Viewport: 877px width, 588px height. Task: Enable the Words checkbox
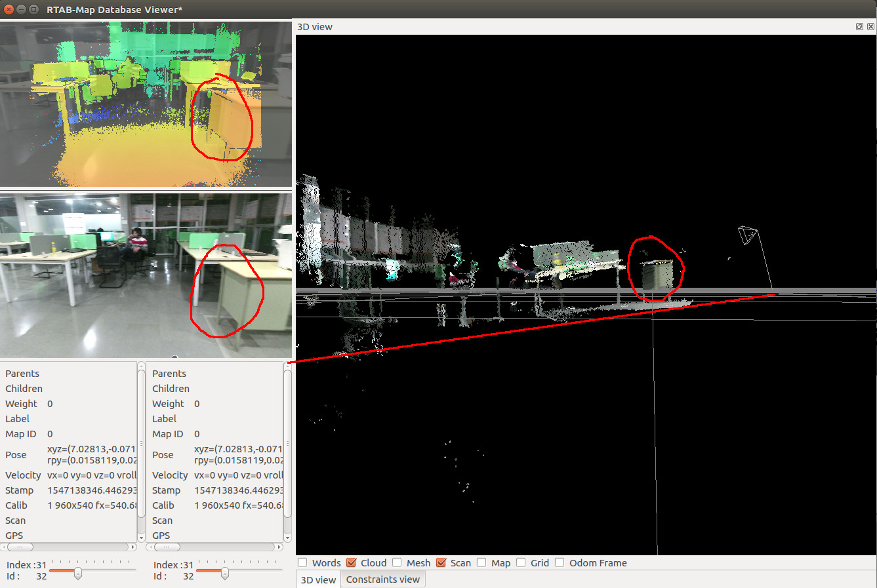[x=303, y=562]
